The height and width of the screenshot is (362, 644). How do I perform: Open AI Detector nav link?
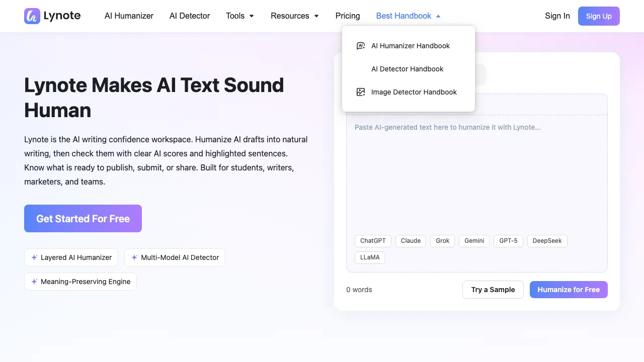point(190,16)
